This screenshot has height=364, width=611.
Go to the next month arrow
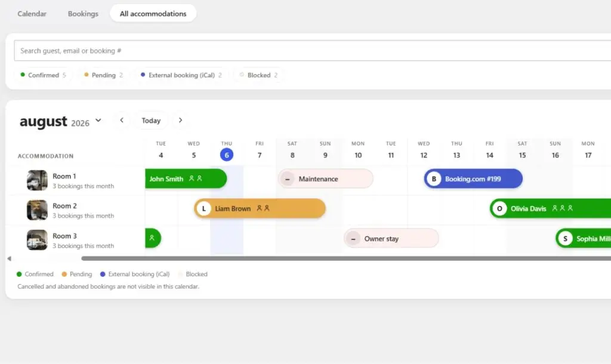click(x=180, y=121)
